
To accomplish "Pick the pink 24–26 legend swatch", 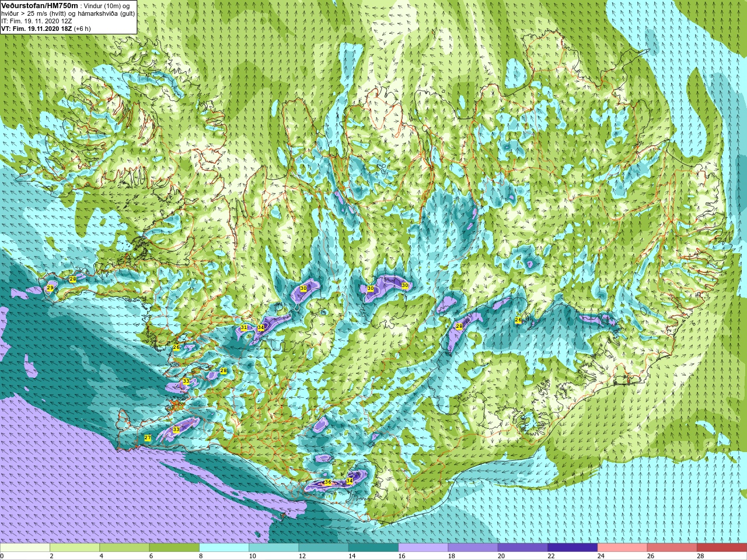I will click(622, 548).
